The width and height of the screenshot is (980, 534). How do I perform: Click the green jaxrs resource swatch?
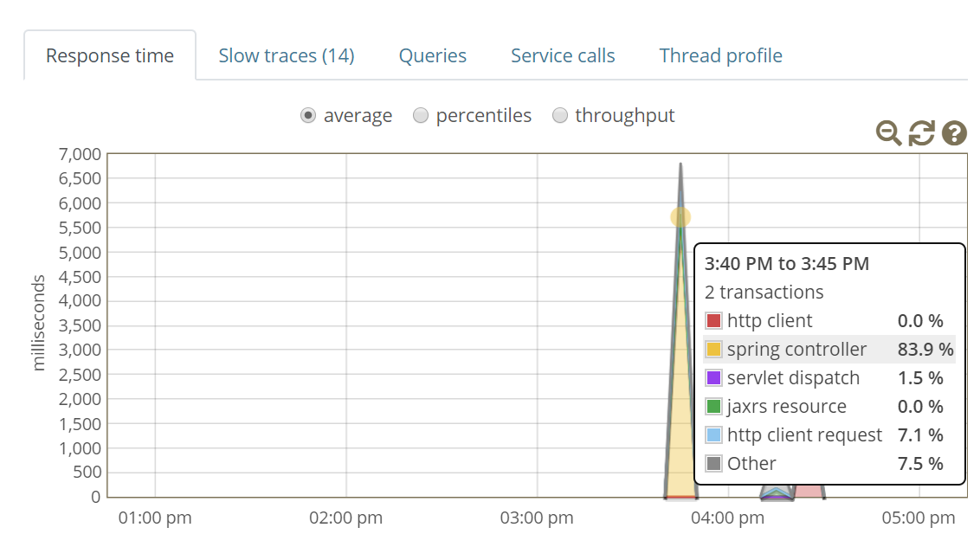click(713, 407)
